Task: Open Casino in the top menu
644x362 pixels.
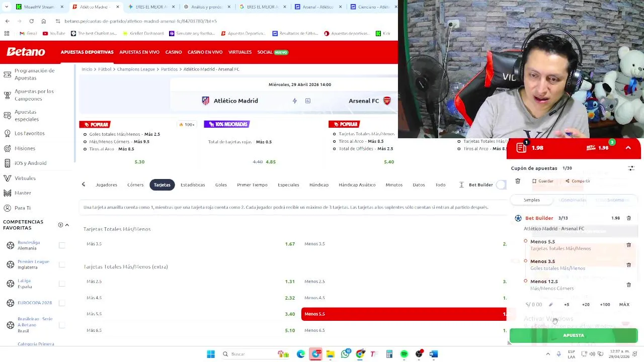Action: (x=174, y=52)
